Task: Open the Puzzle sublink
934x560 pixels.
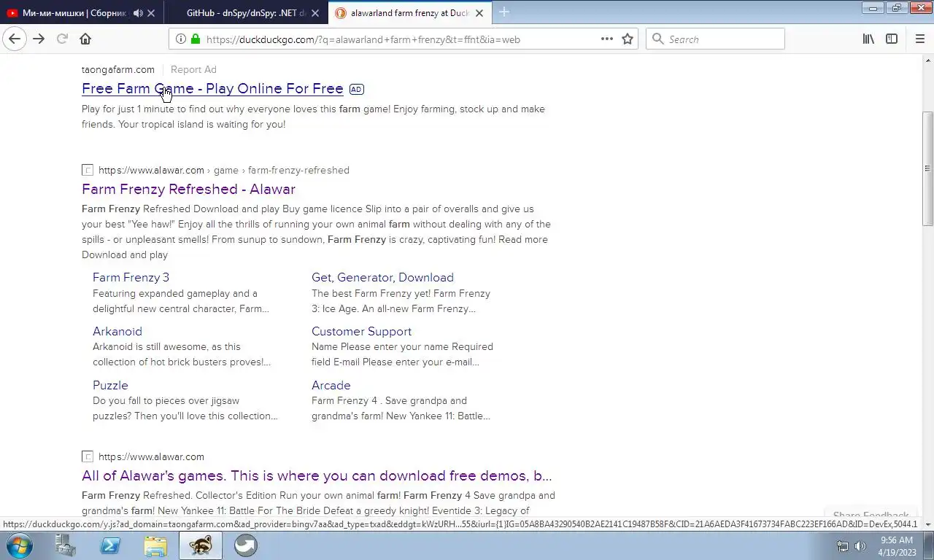Action: pos(110,385)
